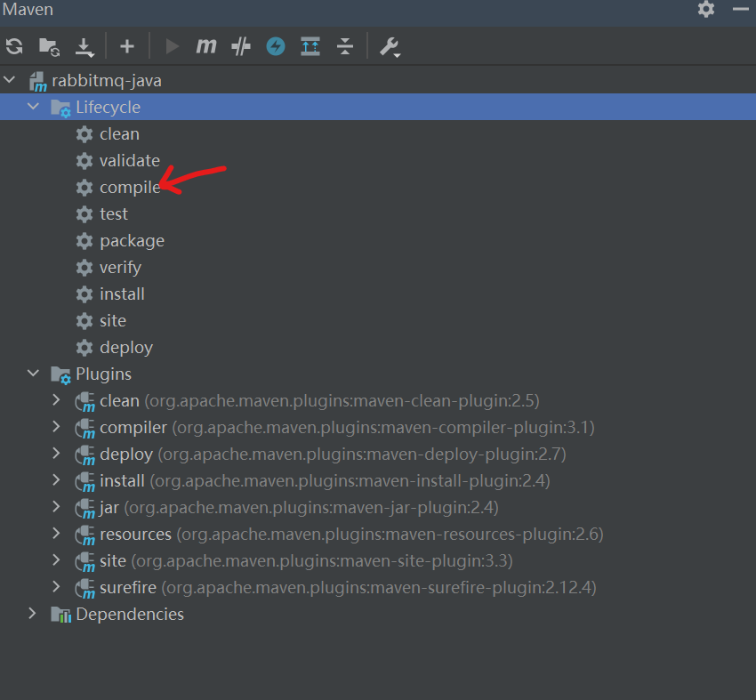Select maven-jar-plugin:2.4 entry

[378, 508]
